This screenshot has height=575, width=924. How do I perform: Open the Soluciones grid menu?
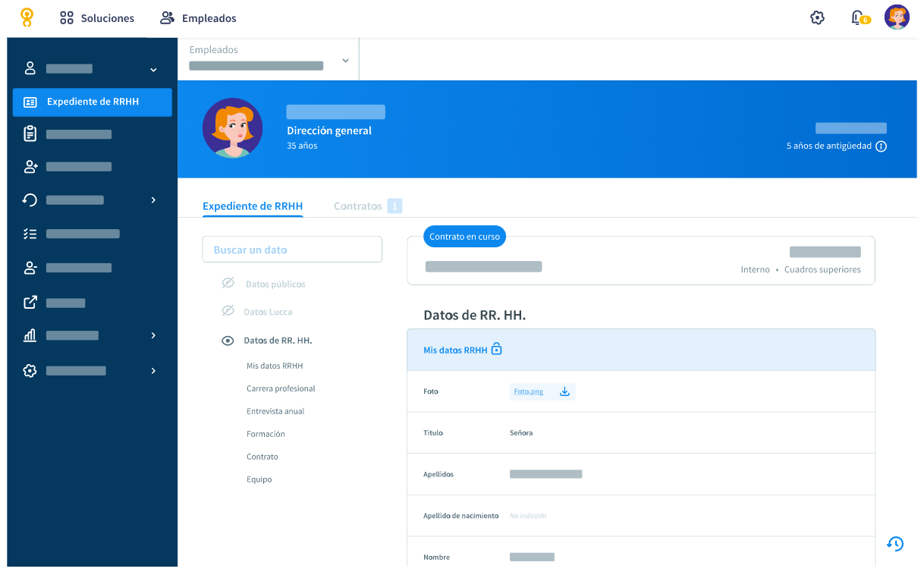click(97, 18)
